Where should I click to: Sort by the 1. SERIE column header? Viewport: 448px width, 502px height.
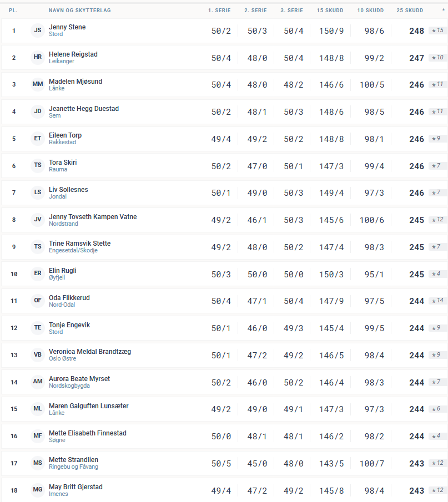(x=218, y=11)
